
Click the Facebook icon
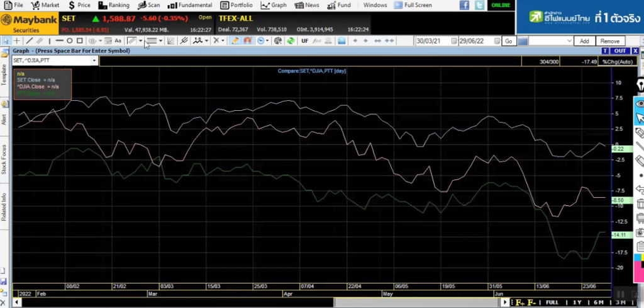coord(464,5)
